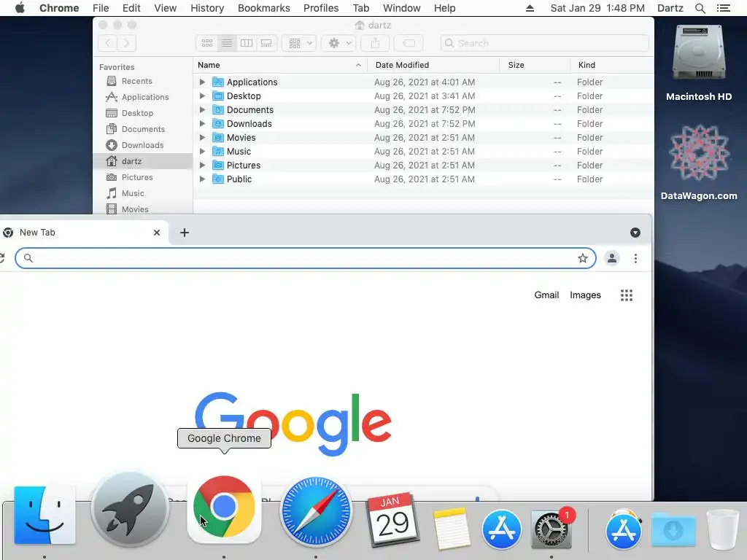747x560 pixels.
Task: Switch Finder to list view
Action: 227,43
